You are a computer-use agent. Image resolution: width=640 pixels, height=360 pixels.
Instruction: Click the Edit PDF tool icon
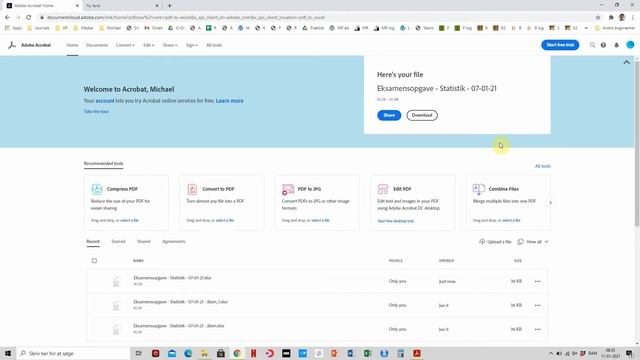tap(383, 189)
